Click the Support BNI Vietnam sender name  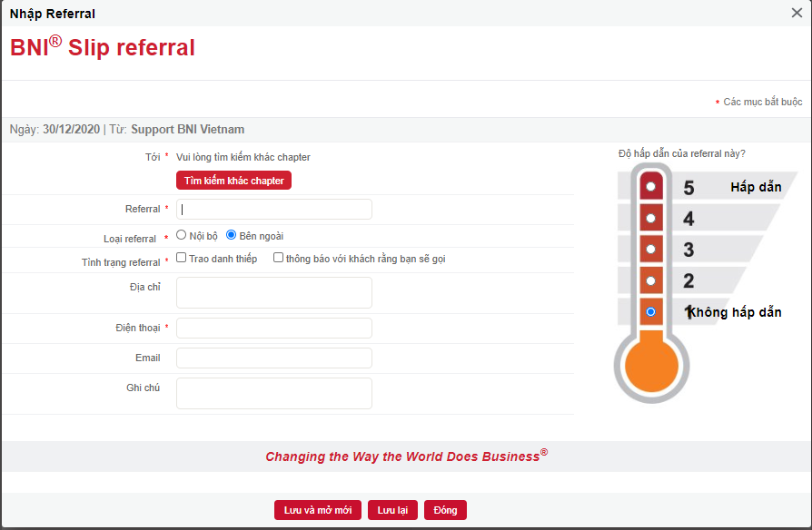point(187,130)
